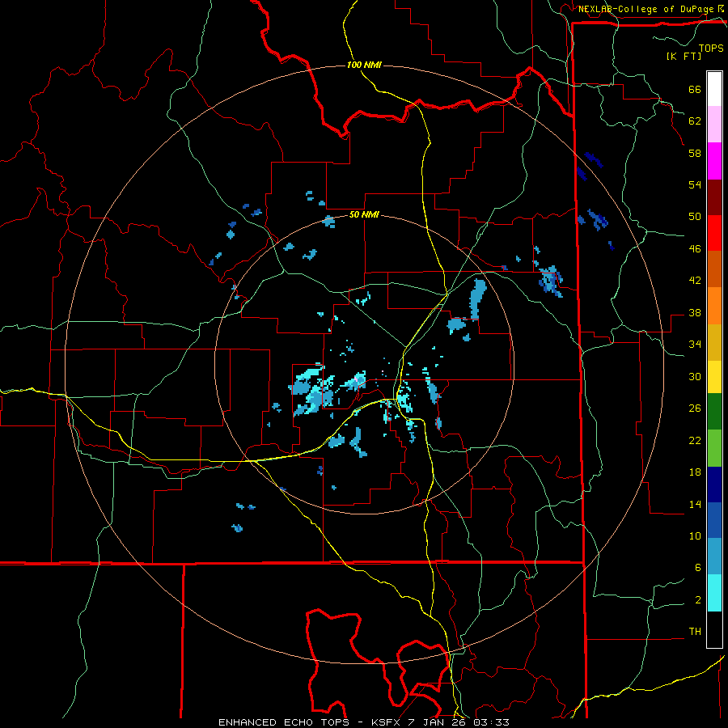Click the legend value '50'
This screenshot has width=728, height=728.
(x=695, y=217)
